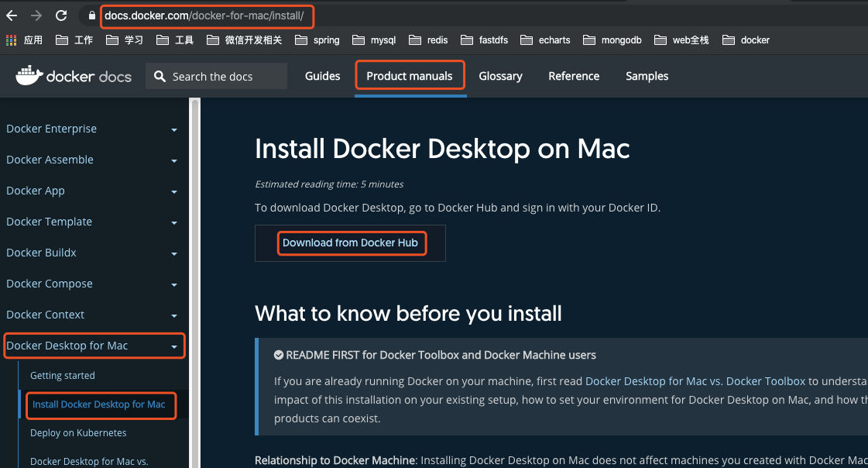Click Download from Docker Hub button

[x=350, y=243]
